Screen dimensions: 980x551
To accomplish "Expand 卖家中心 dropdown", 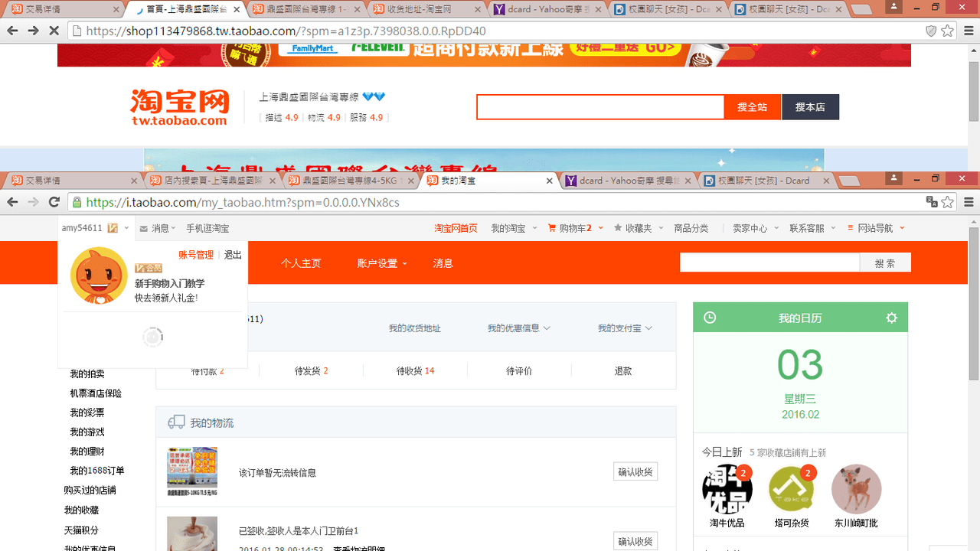I will click(x=776, y=228).
